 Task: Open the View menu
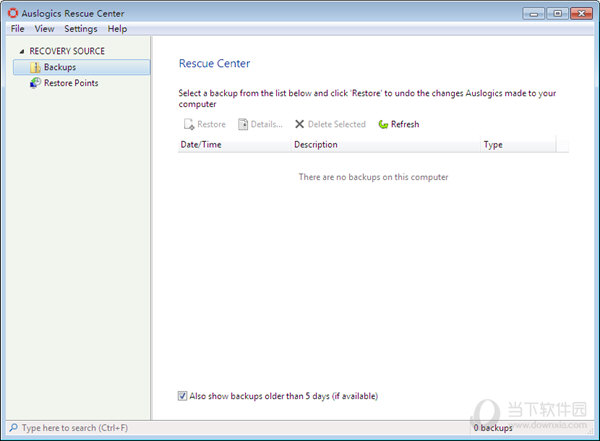pyautogui.click(x=44, y=29)
